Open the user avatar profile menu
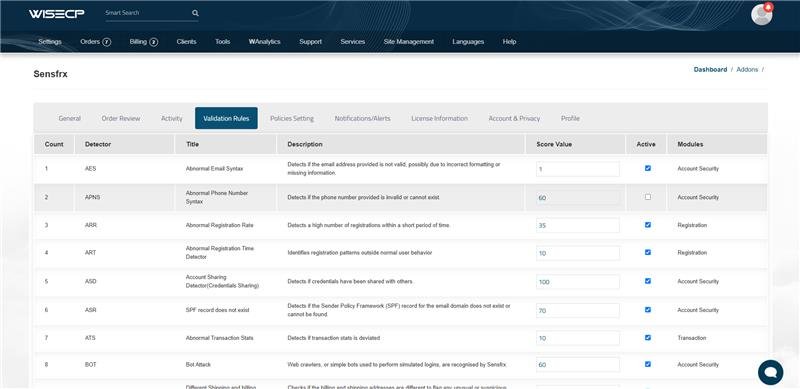The image size is (800, 389). pos(762,14)
